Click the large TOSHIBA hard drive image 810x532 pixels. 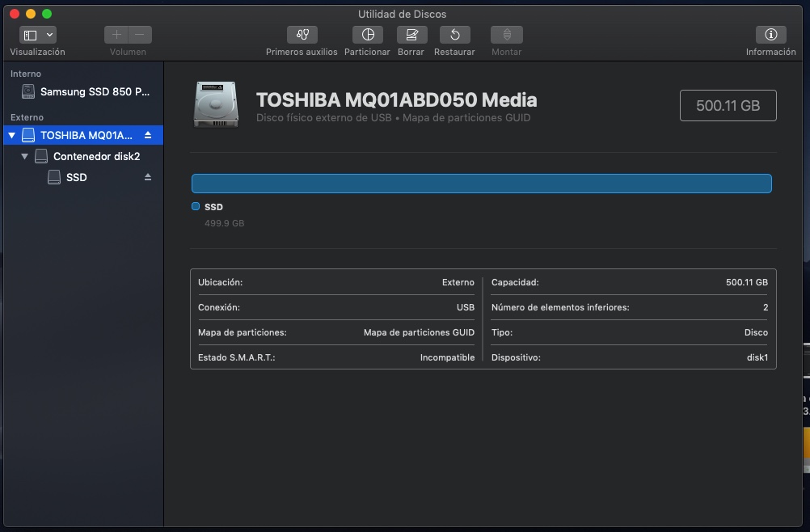tap(216, 104)
